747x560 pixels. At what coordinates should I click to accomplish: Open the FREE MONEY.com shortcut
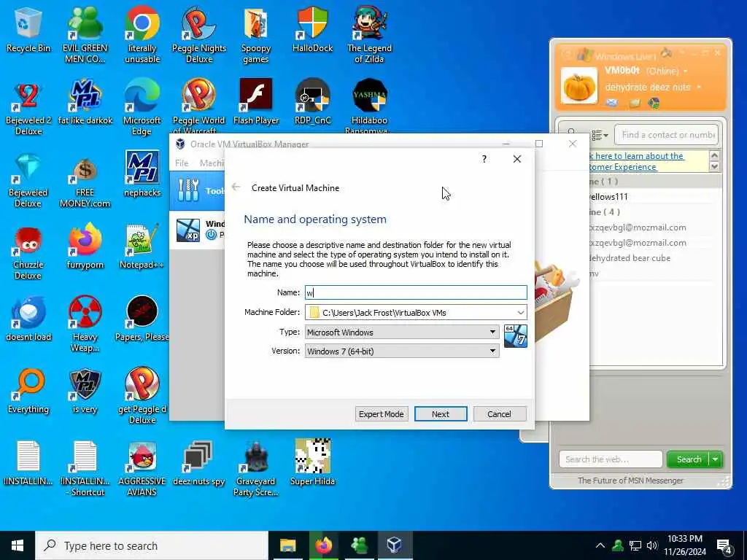click(x=85, y=179)
